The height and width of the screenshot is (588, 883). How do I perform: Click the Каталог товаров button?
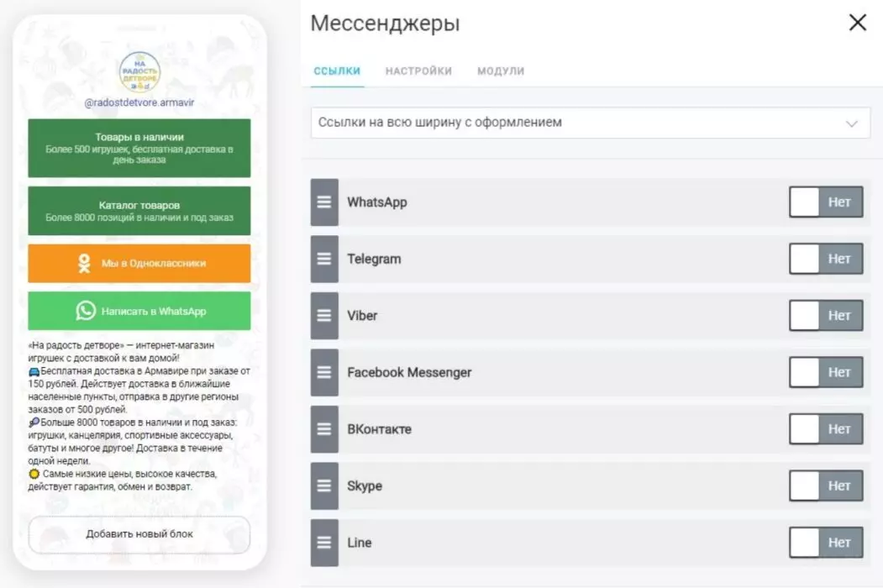click(139, 211)
